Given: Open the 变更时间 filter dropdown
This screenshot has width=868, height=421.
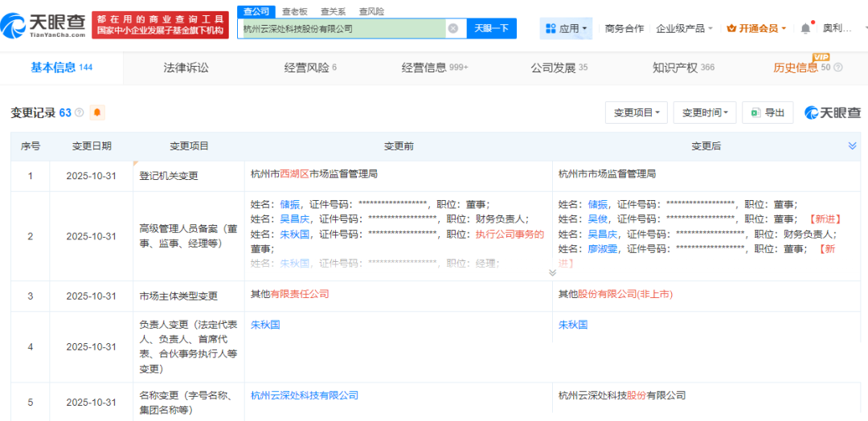Looking at the screenshot, I should point(705,112).
